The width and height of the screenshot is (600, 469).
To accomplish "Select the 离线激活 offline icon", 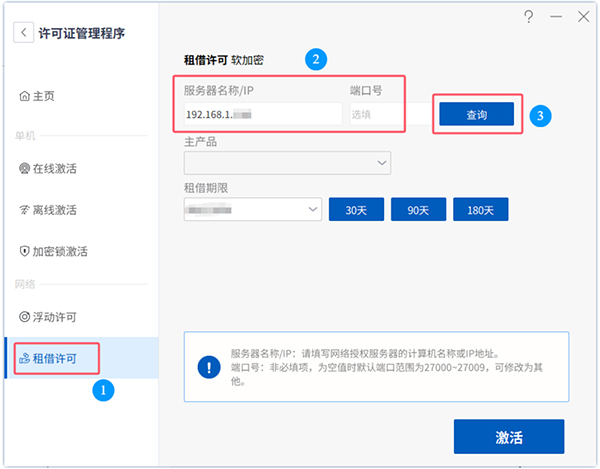I will pos(24,210).
